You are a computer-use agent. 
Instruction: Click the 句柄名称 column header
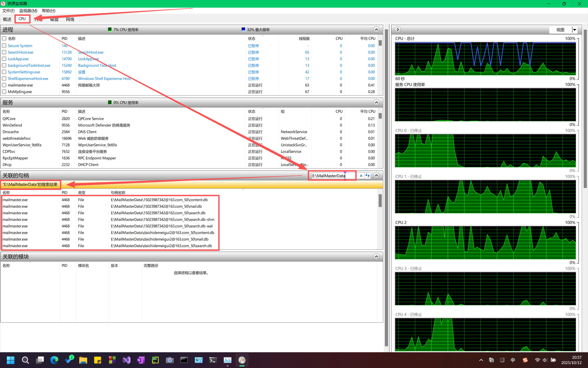(118, 193)
